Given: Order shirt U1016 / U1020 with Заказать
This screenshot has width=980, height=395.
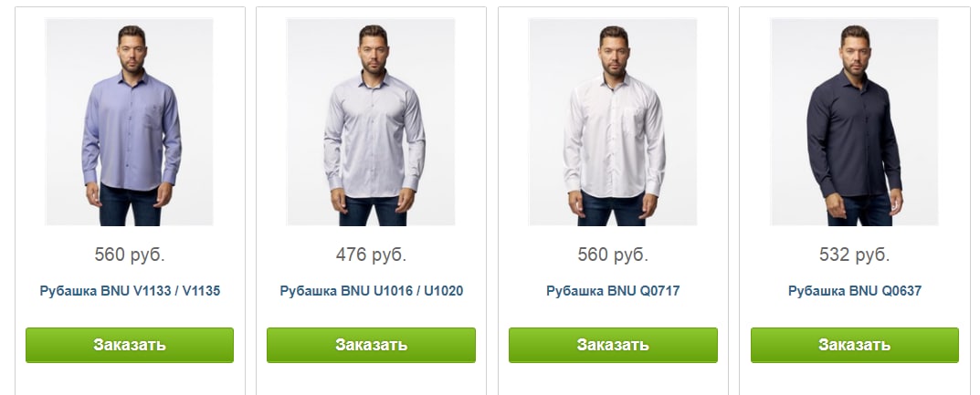Looking at the screenshot, I should tap(371, 345).
